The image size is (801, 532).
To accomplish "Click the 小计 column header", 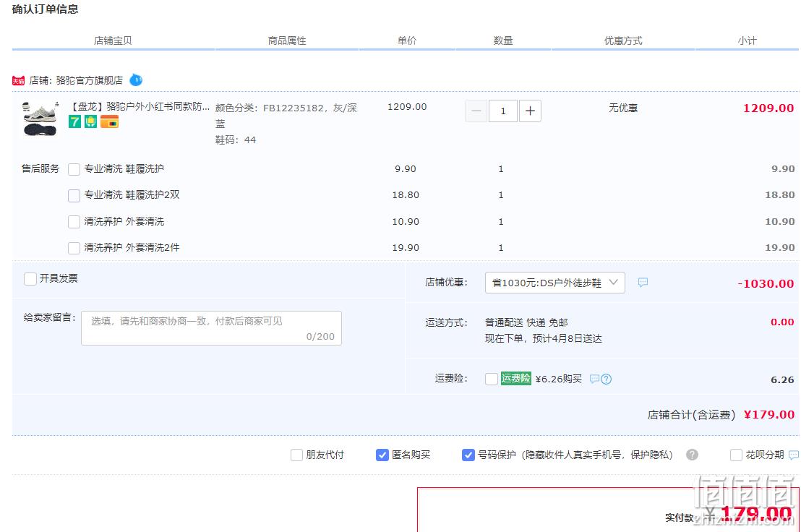I will coord(748,41).
